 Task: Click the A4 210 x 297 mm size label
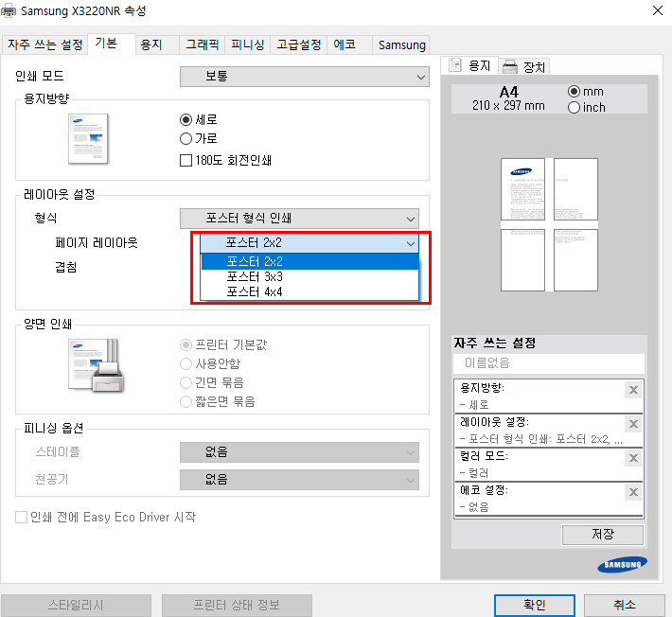(x=508, y=99)
